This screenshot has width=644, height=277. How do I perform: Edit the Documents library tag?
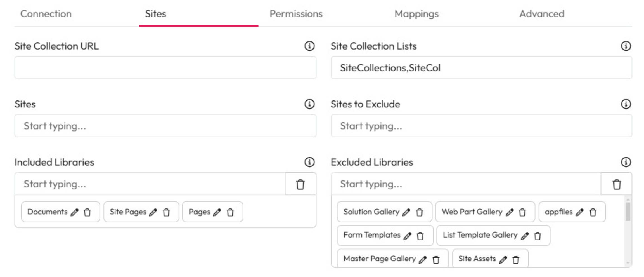pyautogui.click(x=74, y=212)
